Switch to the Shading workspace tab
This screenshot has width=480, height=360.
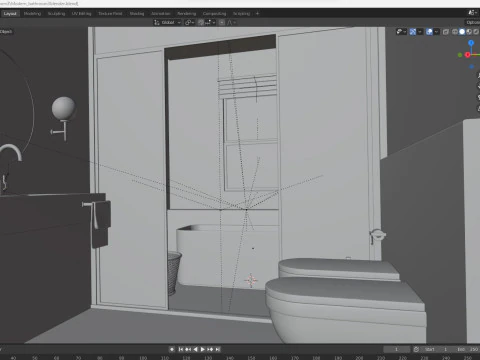(x=137, y=14)
